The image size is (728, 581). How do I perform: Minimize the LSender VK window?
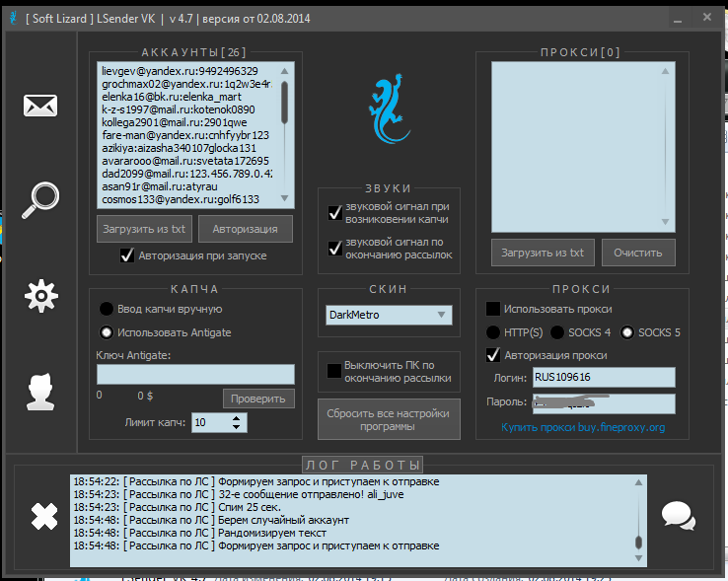[678, 21]
